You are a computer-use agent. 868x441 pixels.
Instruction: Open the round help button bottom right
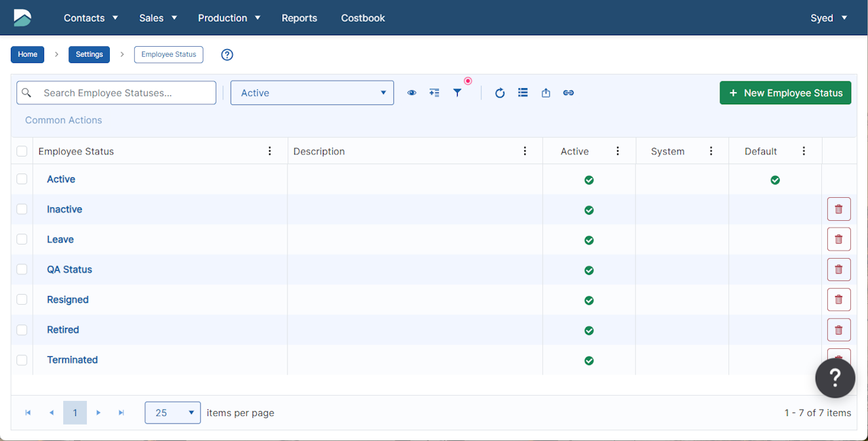pyautogui.click(x=835, y=378)
